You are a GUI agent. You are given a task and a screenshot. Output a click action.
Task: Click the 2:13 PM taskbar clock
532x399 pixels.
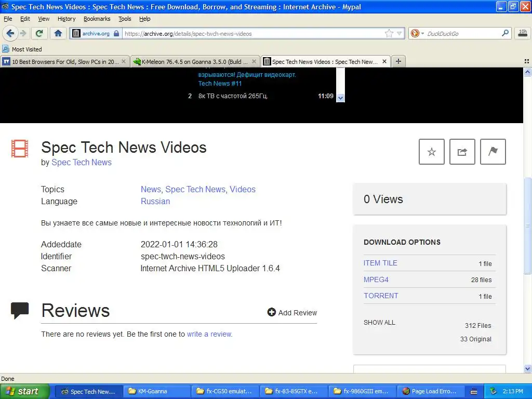(x=513, y=392)
